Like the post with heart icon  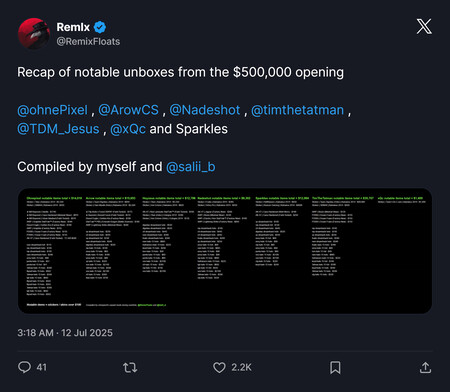tap(219, 368)
